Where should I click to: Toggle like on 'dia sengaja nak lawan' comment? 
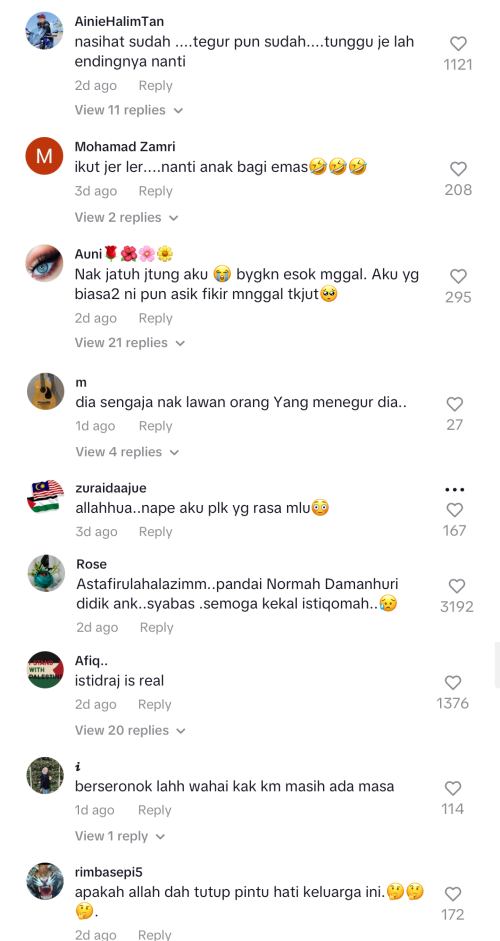click(x=455, y=404)
